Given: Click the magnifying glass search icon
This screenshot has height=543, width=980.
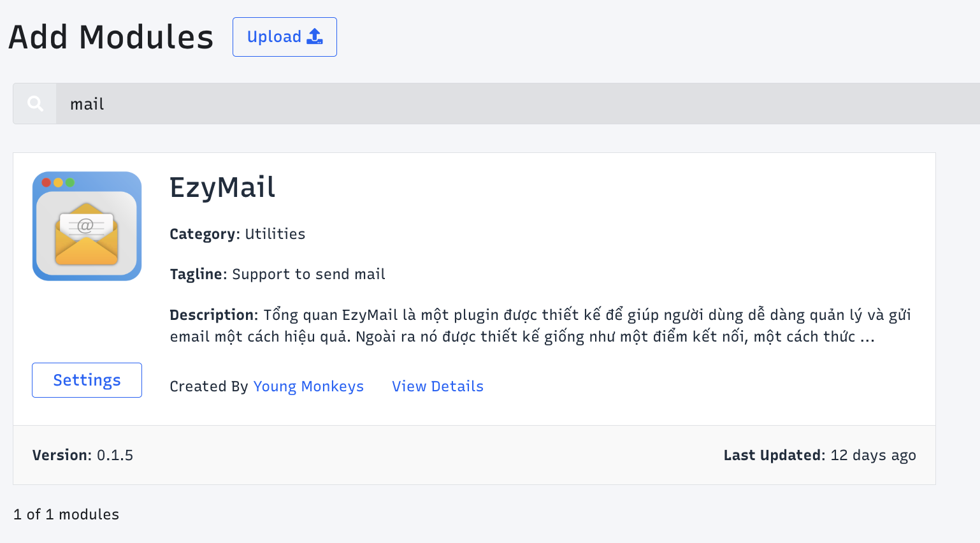Looking at the screenshot, I should [35, 104].
